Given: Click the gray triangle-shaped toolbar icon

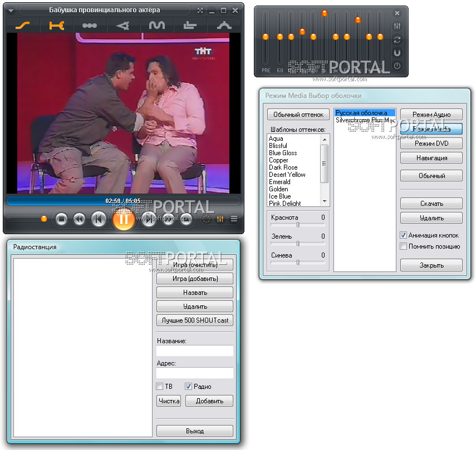Looking at the screenshot, I should (x=122, y=26).
